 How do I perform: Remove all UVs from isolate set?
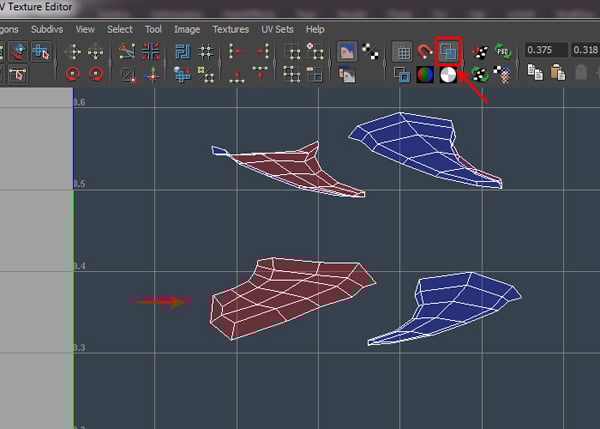(292, 74)
